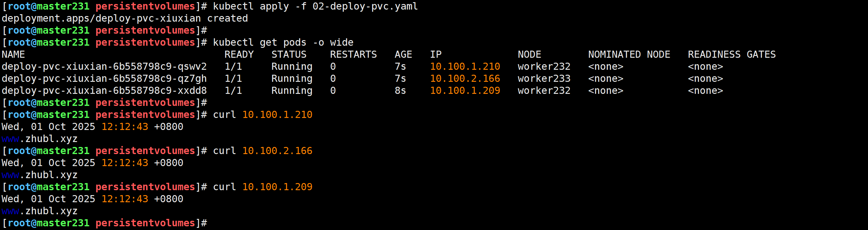This screenshot has height=230, width=868.
Task: Click the curl 10.100.1.210 command
Action: (262, 115)
